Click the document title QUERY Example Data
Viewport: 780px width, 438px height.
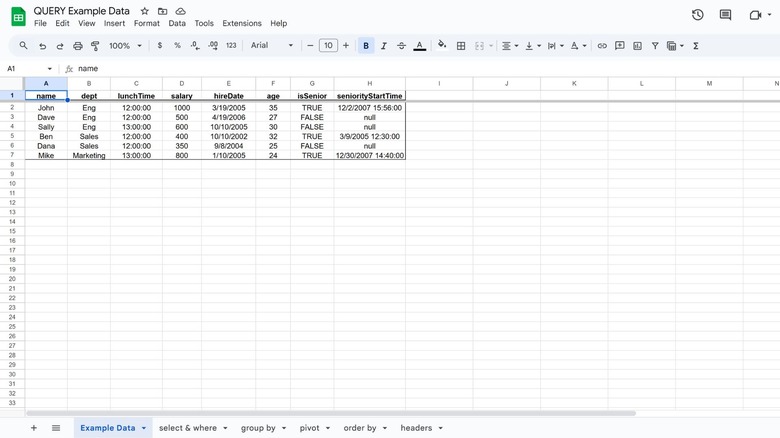point(82,11)
